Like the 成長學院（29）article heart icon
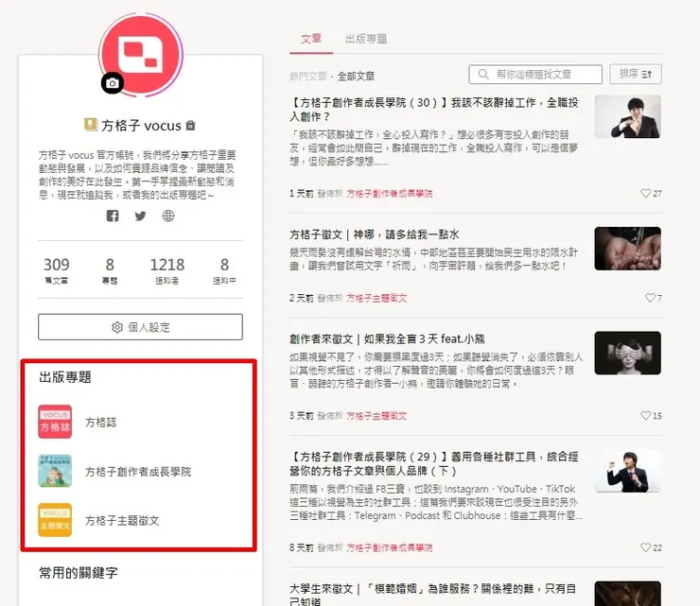Screen dimensions: 700x606 [645, 547]
